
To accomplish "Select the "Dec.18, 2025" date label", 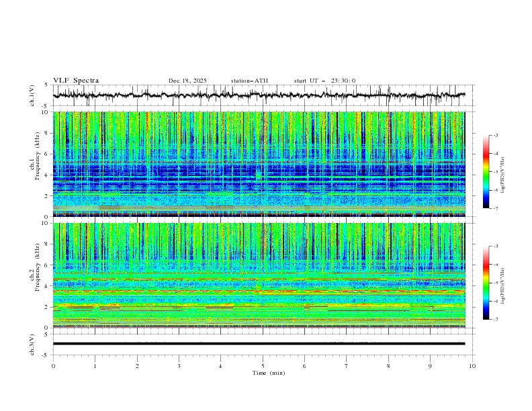I will (x=187, y=81).
